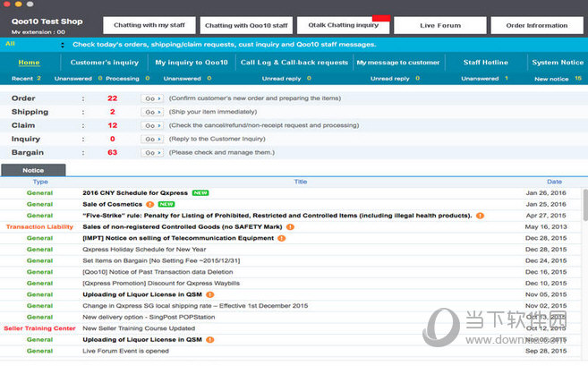Click the notice list scrollbar

[585, 205]
